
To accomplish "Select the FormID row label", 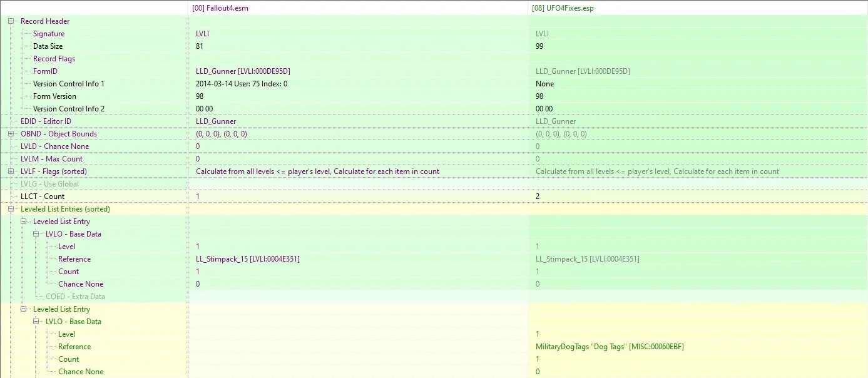I will pos(45,71).
